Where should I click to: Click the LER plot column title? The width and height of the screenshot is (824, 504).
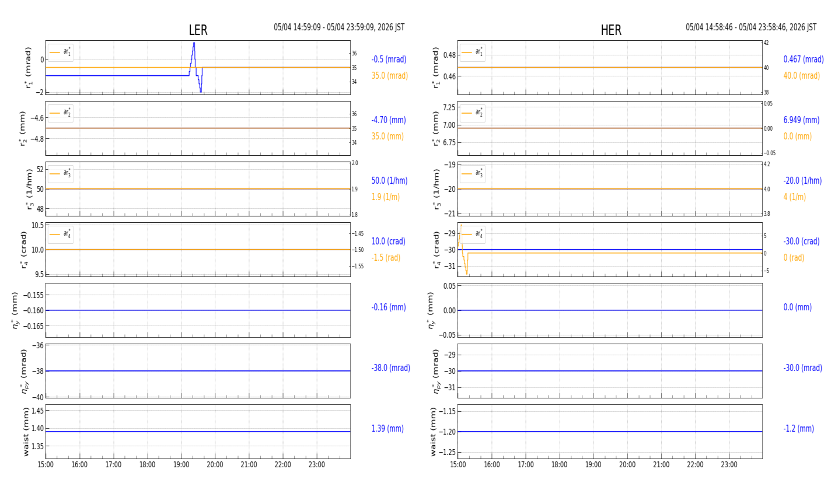point(198,30)
